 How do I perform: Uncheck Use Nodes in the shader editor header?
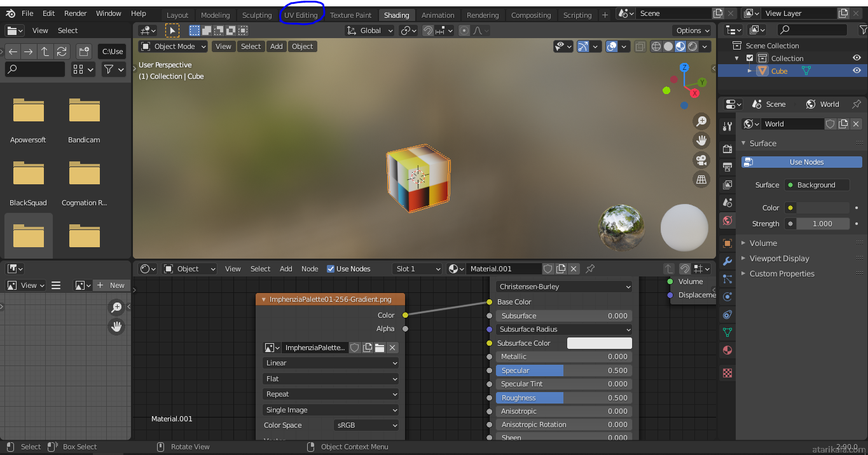point(331,269)
